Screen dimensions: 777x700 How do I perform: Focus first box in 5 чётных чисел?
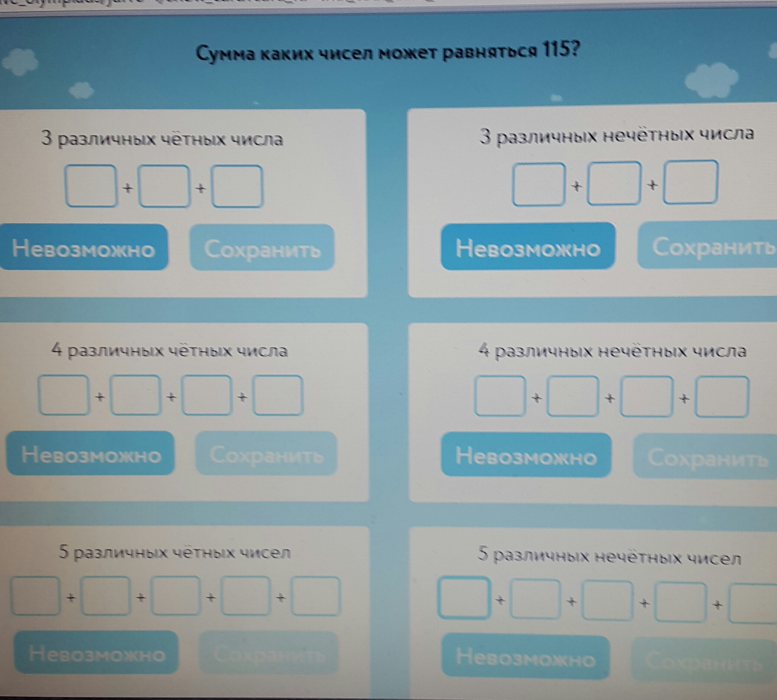click(35, 597)
